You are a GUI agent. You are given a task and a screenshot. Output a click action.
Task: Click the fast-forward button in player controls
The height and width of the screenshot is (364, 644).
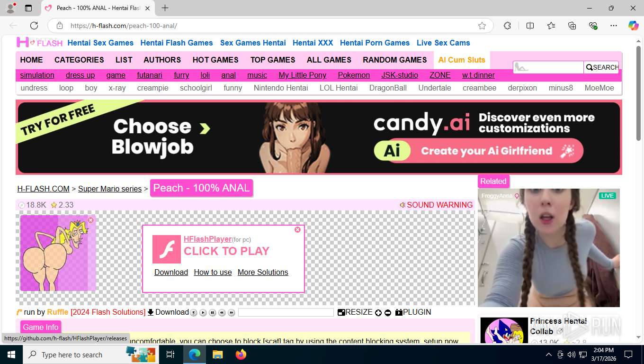pos(231,312)
